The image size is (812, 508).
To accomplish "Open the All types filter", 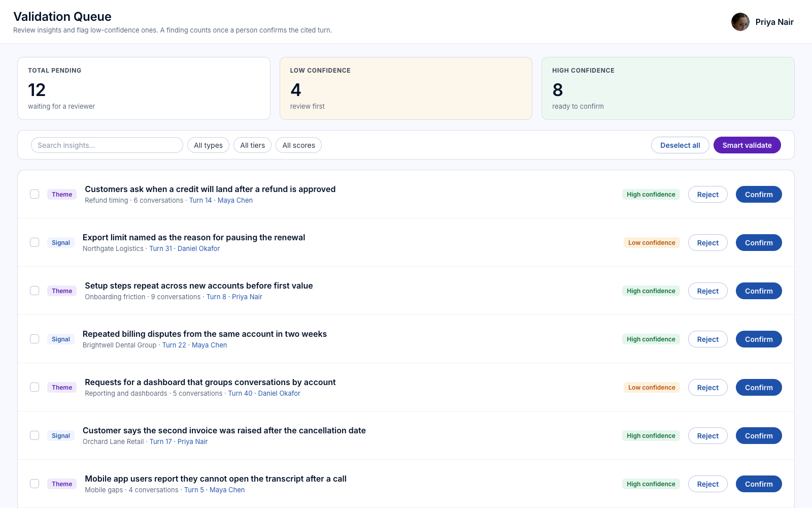I will click(x=208, y=145).
